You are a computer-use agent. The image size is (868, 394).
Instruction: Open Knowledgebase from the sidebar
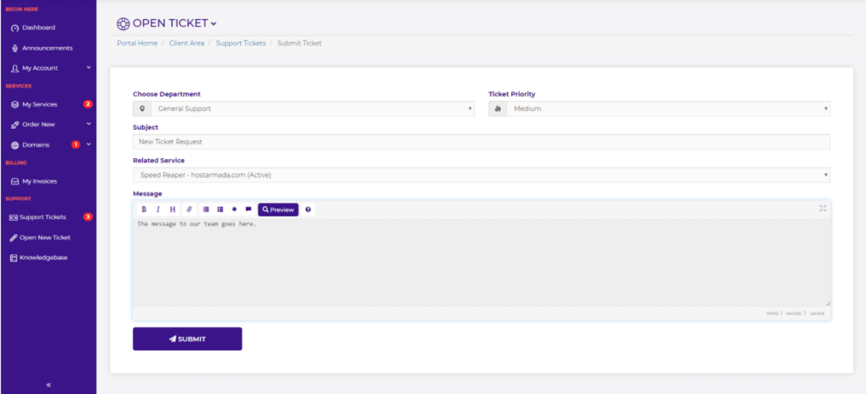click(x=43, y=258)
